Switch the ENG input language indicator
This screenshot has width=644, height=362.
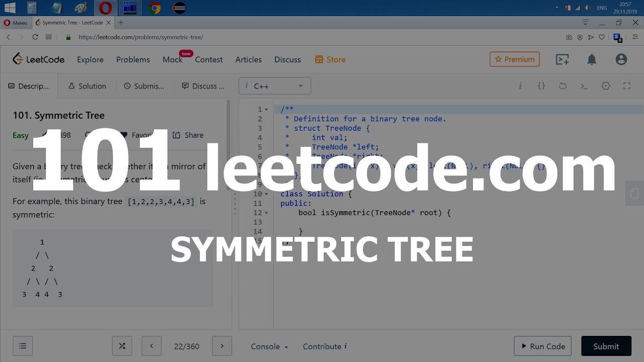click(602, 8)
